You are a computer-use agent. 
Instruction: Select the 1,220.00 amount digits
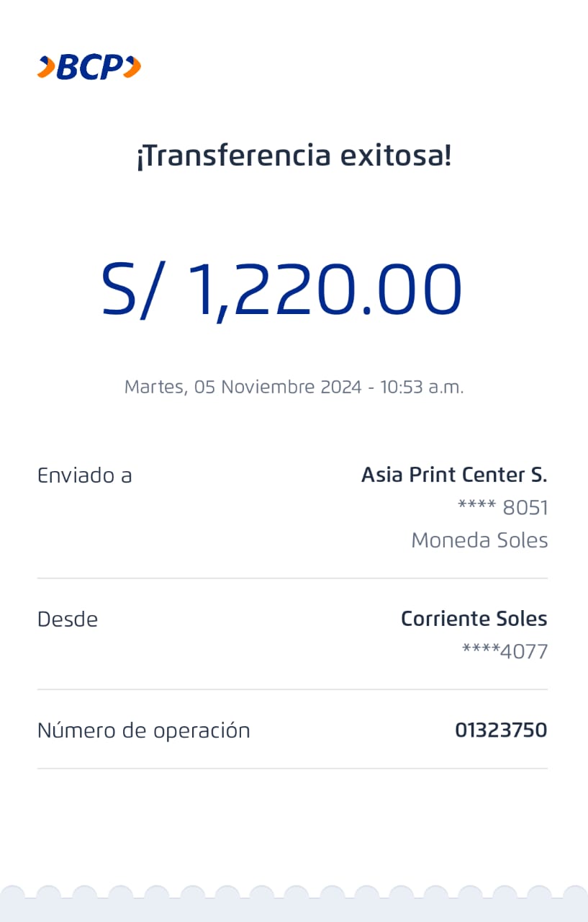[324, 290]
